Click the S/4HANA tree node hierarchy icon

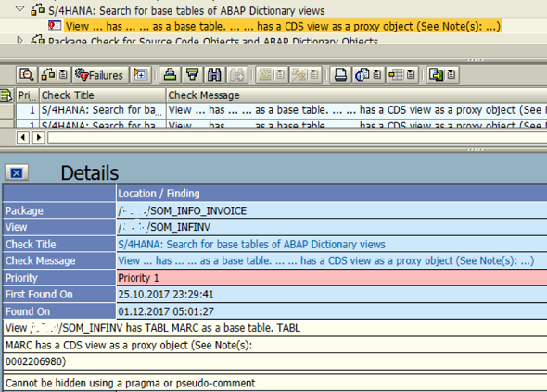38,10
